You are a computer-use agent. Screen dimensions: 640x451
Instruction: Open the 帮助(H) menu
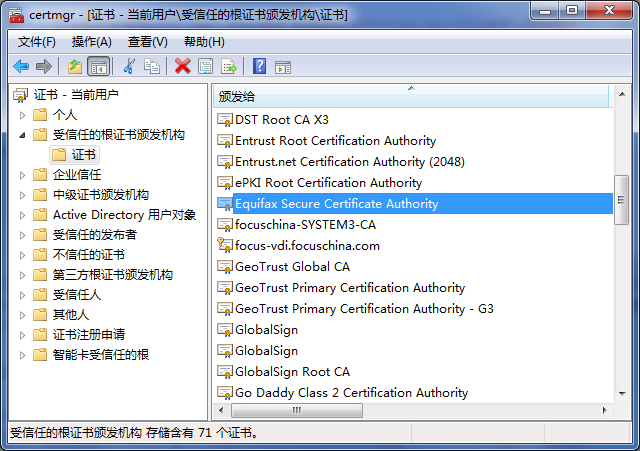204,42
